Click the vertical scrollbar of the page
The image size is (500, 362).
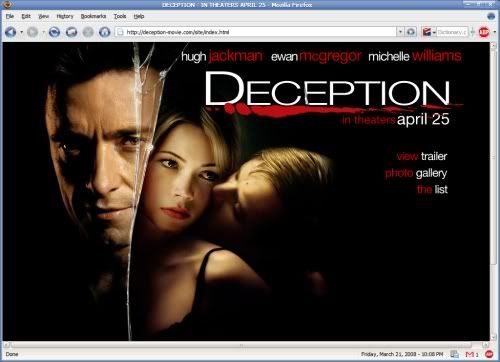pos(494,191)
